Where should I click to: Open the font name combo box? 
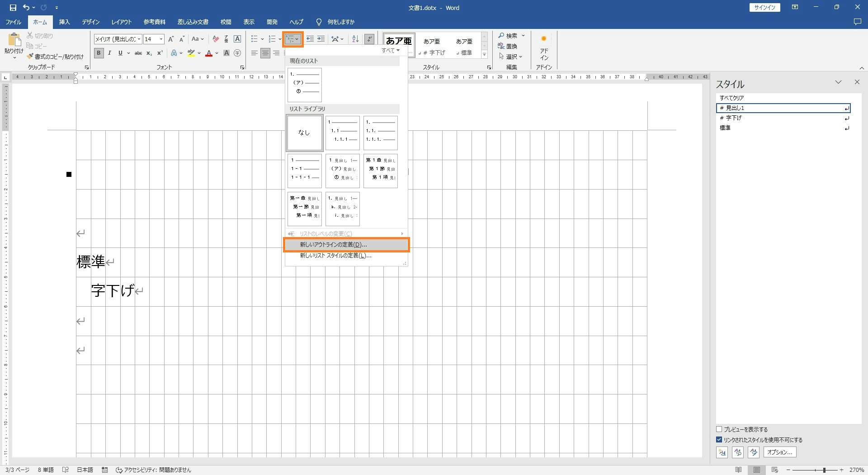pos(118,39)
